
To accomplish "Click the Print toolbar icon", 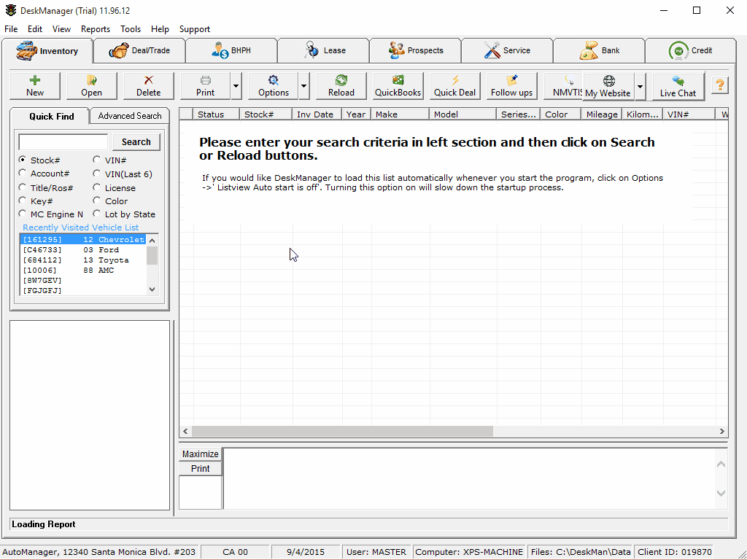I will click(x=205, y=86).
